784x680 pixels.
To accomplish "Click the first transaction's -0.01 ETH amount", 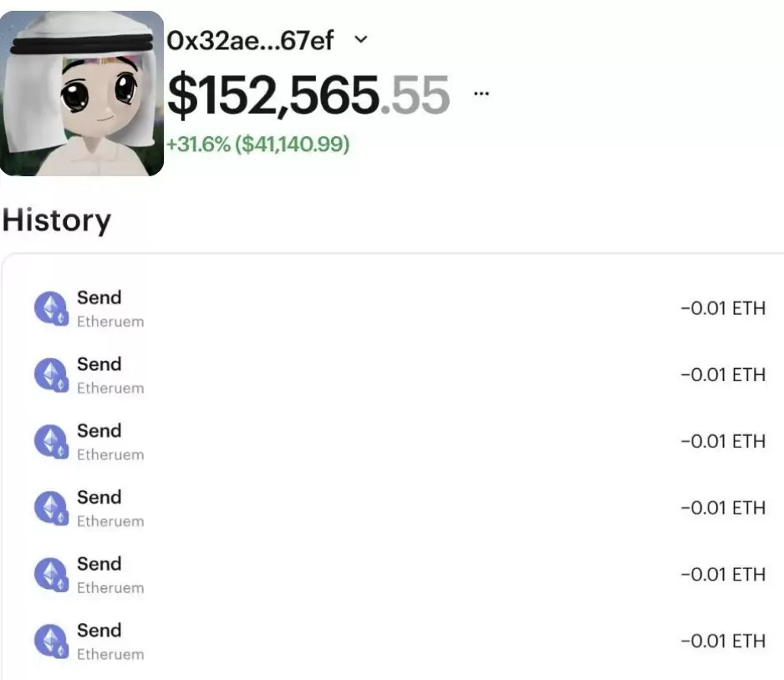I will click(723, 308).
